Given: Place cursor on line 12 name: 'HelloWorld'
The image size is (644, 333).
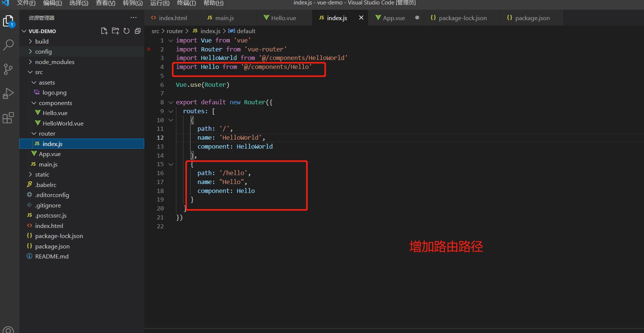Looking at the screenshot, I should (x=231, y=137).
